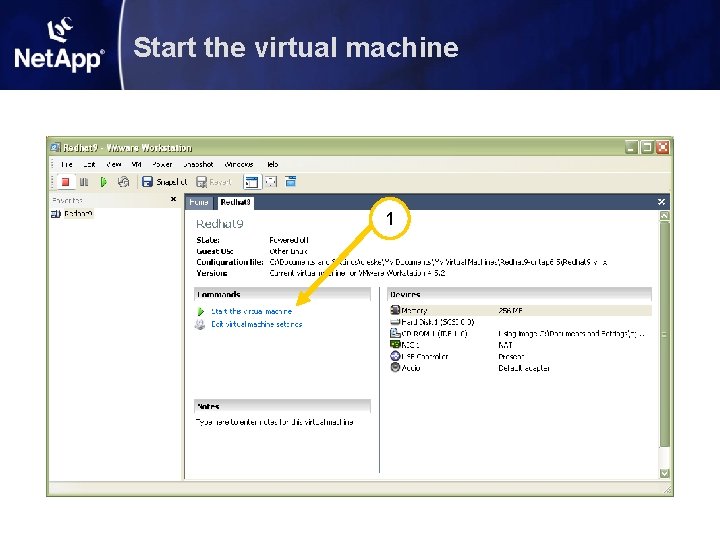Click the Revert toolbar button

(x=214, y=182)
